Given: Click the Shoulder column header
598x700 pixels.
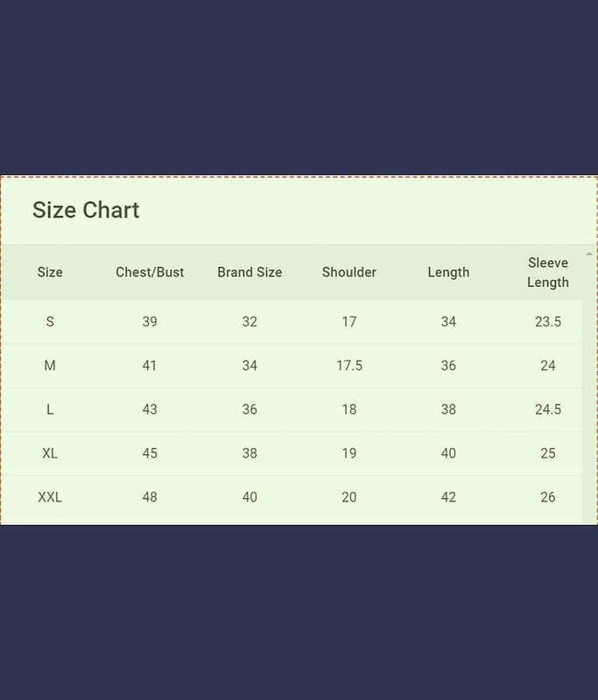Looking at the screenshot, I should (x=349, y=272).
